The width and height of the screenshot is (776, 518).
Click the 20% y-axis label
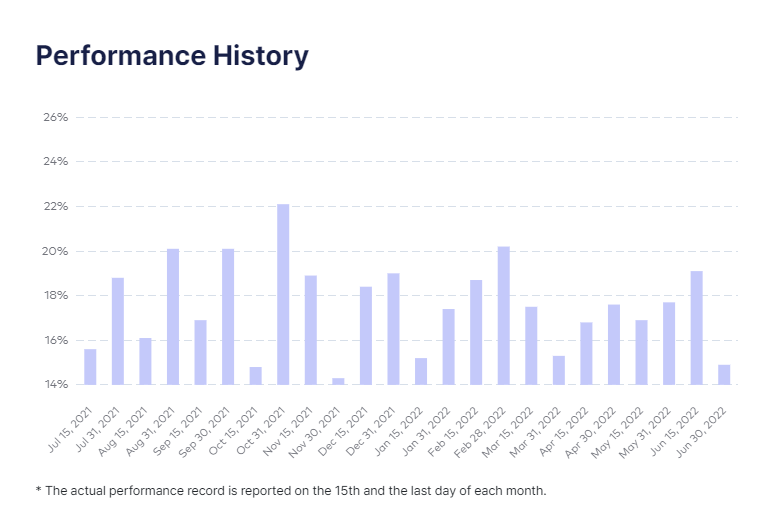(x=55, y=251)
